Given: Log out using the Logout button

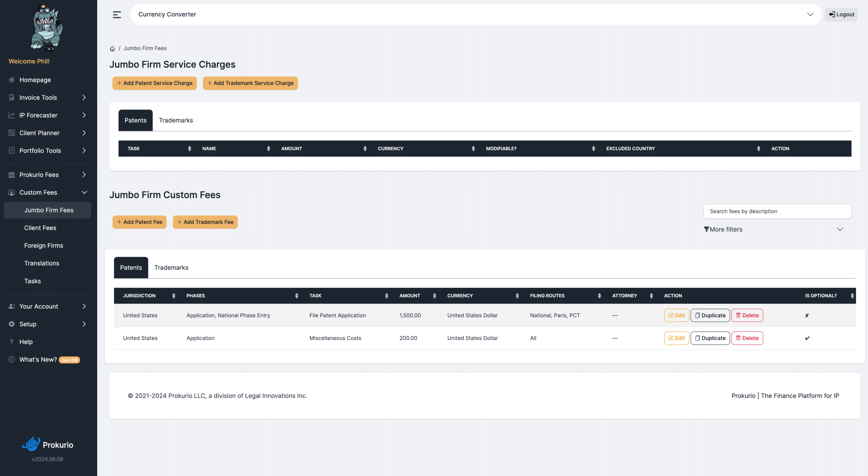Looking at the screenshot, I should (841, 14).
